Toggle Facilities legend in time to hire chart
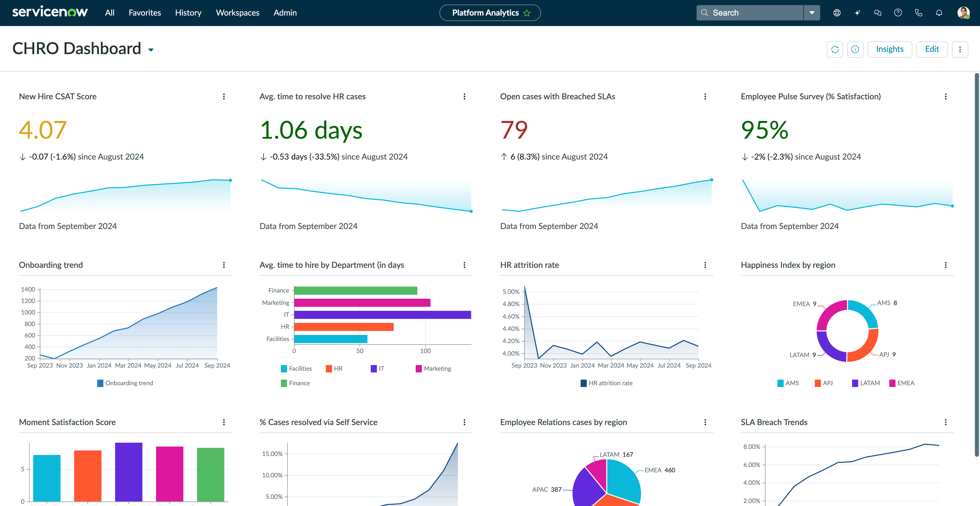Image resolution: width=980 pixels, height=506 pixels. pyautogui.click(x=284, y=368)
